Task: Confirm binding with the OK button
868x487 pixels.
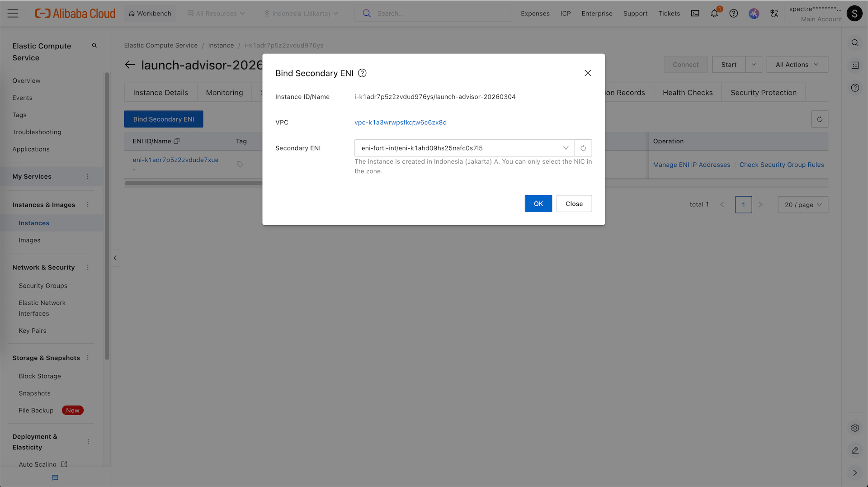Action: pos(538,204)
